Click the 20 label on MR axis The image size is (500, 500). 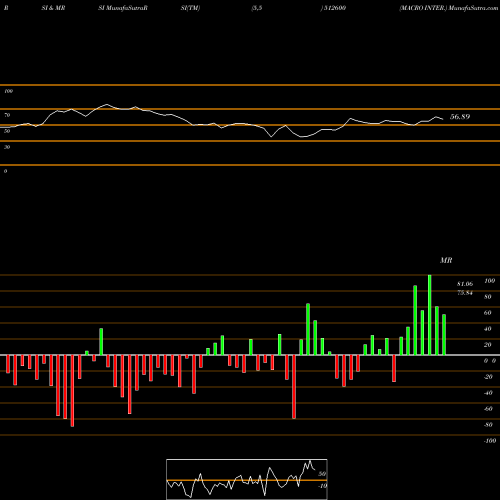488,345
